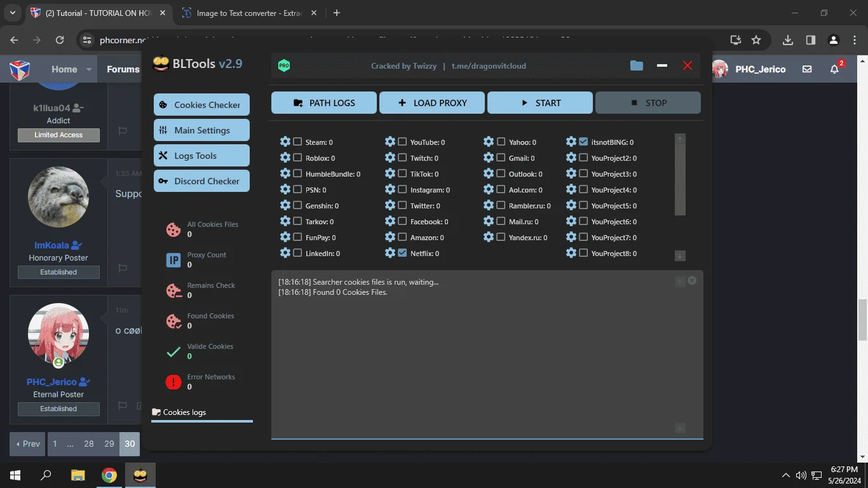
Task: Click the Error Networks red alert icon
Action: (173, 382)
